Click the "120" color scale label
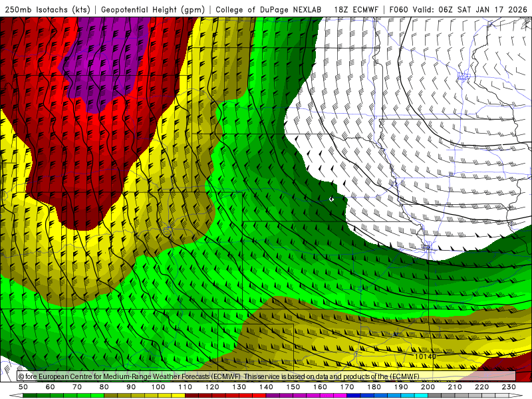Image resolution: width=532 pixels, height=399 pixels. 212,387
